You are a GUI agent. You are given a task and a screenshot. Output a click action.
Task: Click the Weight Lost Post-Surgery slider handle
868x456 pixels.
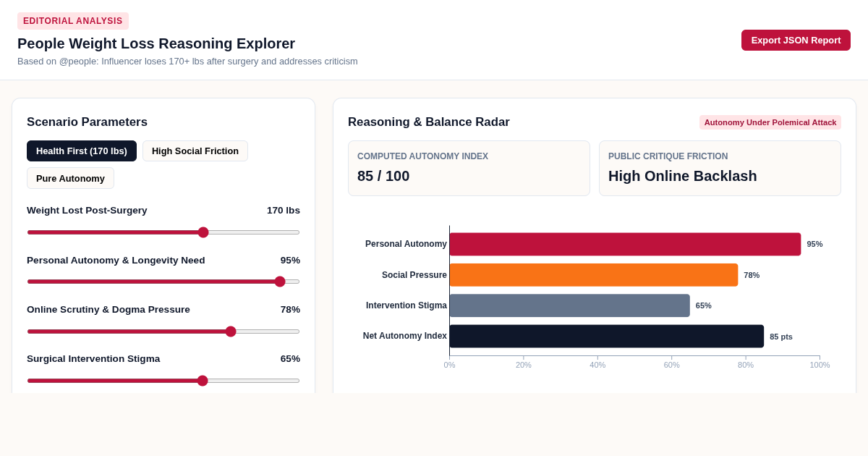(x=203, y=232)
